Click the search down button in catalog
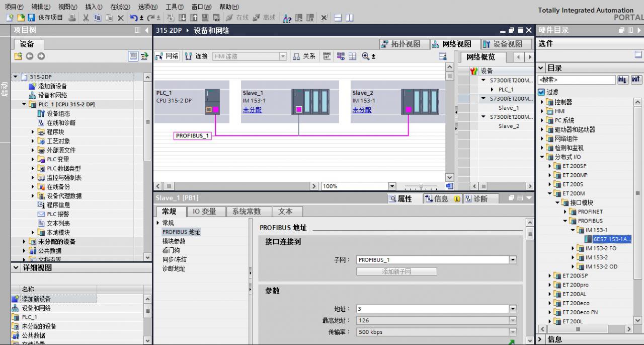Screen dimensions: 644x345 (x=622, y=80)
